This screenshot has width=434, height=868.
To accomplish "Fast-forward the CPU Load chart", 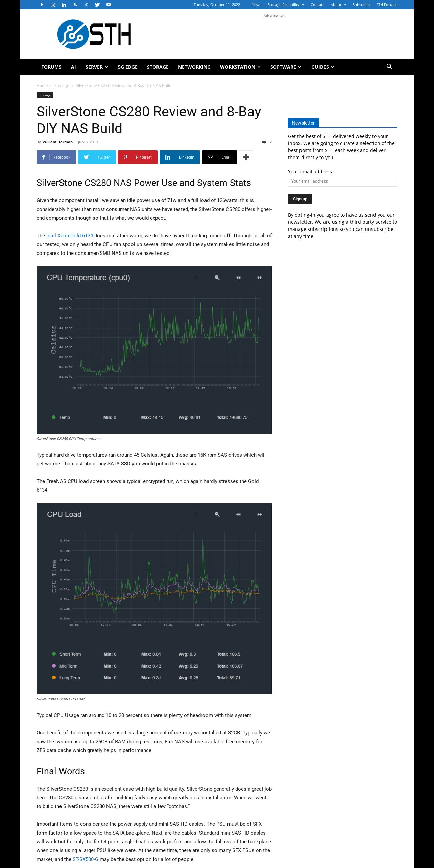I will [260, 514].
